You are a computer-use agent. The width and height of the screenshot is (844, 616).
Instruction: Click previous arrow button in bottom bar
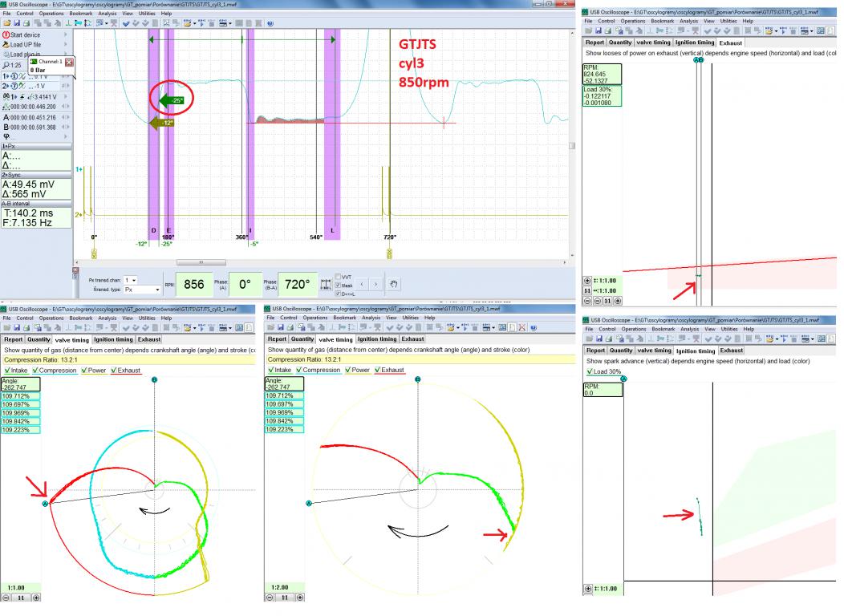[x=362, y=284]
